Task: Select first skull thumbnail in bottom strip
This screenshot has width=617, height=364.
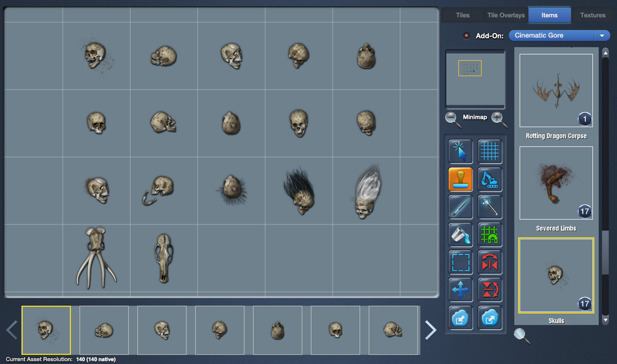Action: coord(46,330)
